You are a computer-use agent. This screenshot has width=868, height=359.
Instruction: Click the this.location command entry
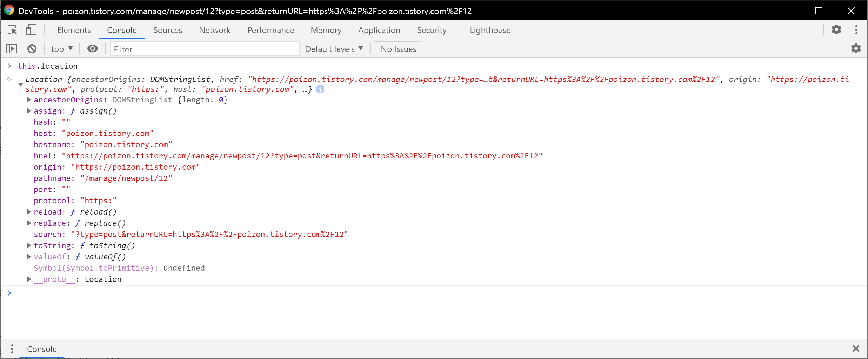(47, 66)
